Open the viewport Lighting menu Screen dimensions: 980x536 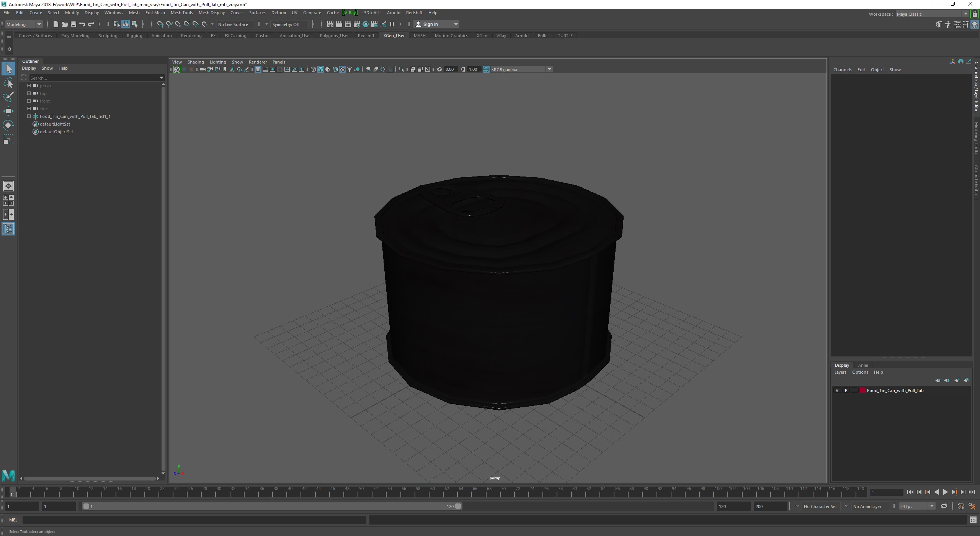pyautogui.click(x=218, y=62)
